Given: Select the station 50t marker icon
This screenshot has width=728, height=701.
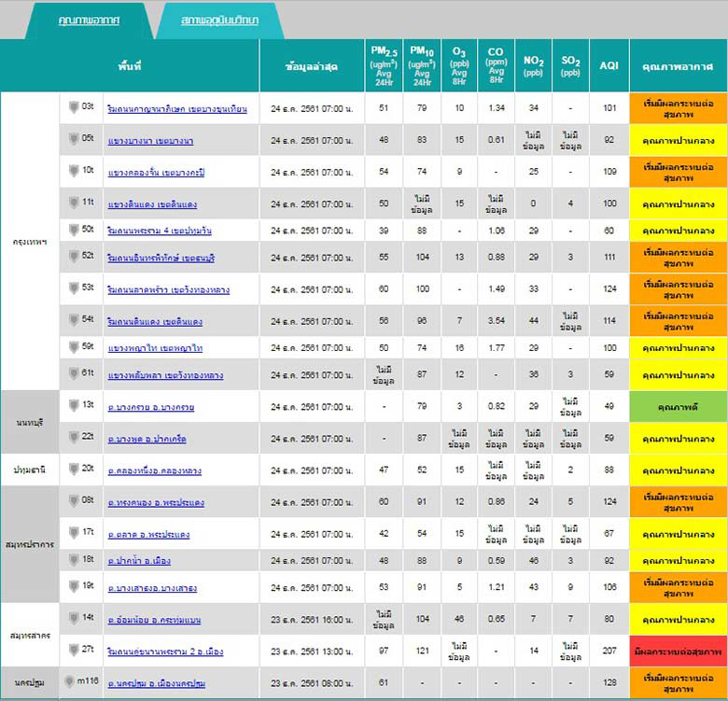Looking at the screenshot, I should 75,230.
